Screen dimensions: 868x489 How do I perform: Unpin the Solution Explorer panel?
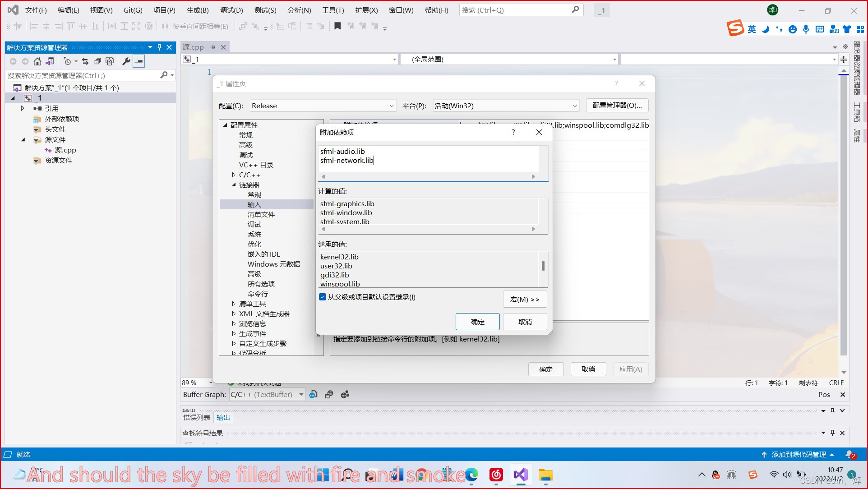click(159, 47)
